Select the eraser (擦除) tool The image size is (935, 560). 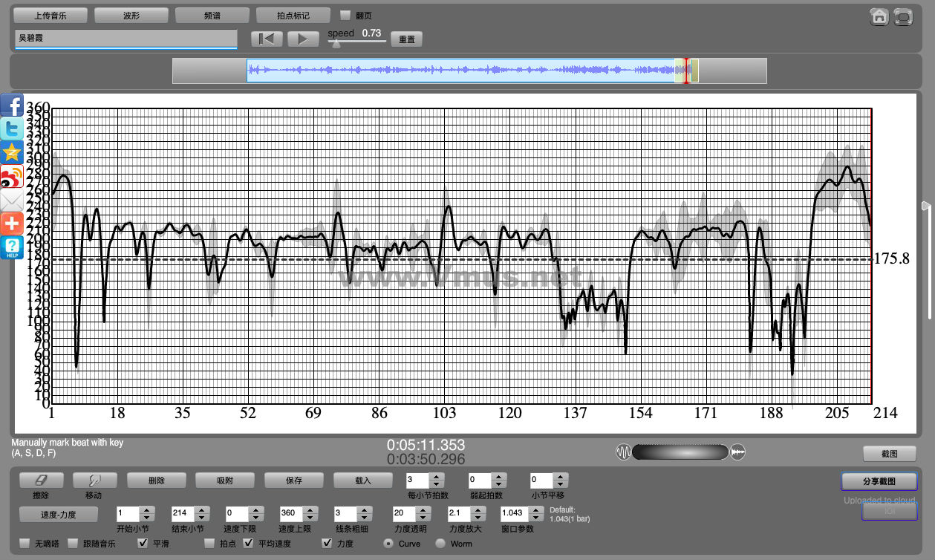coord(42,481)
